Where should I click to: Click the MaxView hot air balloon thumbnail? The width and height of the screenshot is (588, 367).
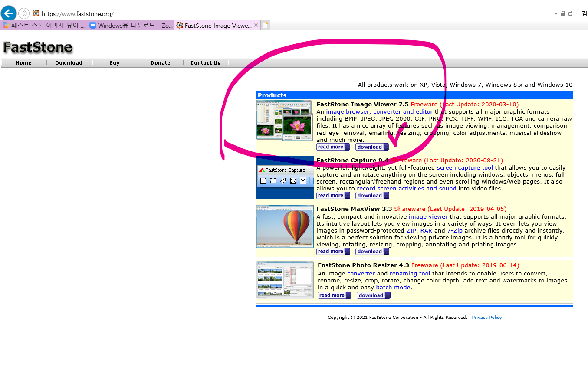[285, 226]
